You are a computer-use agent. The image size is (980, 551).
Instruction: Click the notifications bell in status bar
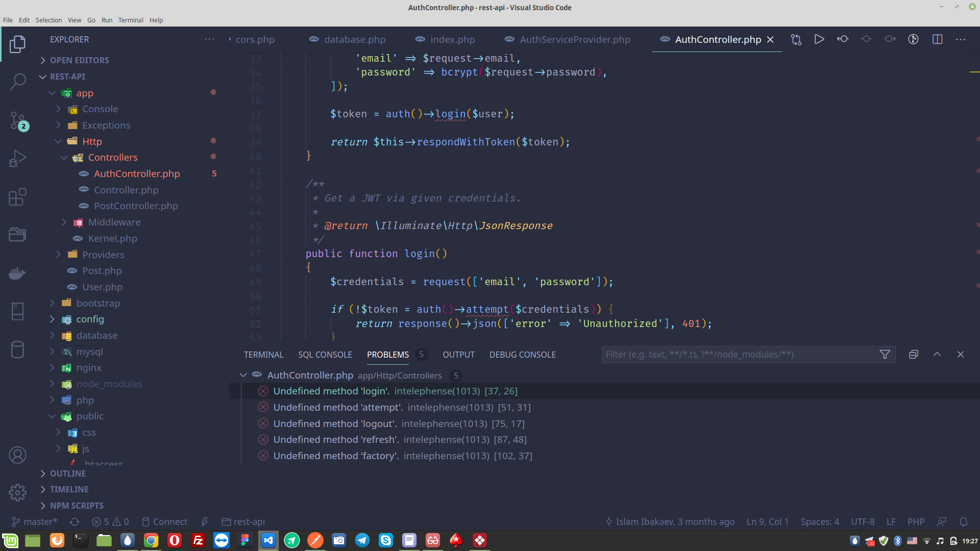[x=963, y=522]
